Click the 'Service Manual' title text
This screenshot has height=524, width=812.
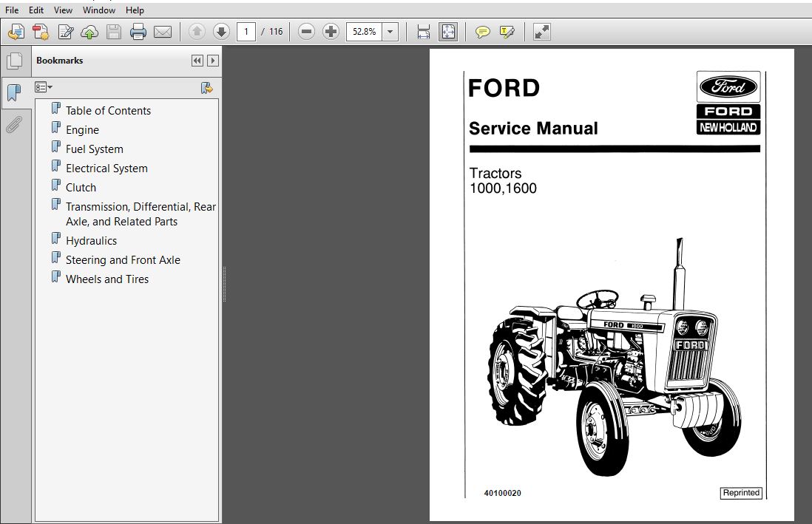(x=533, y=128)
